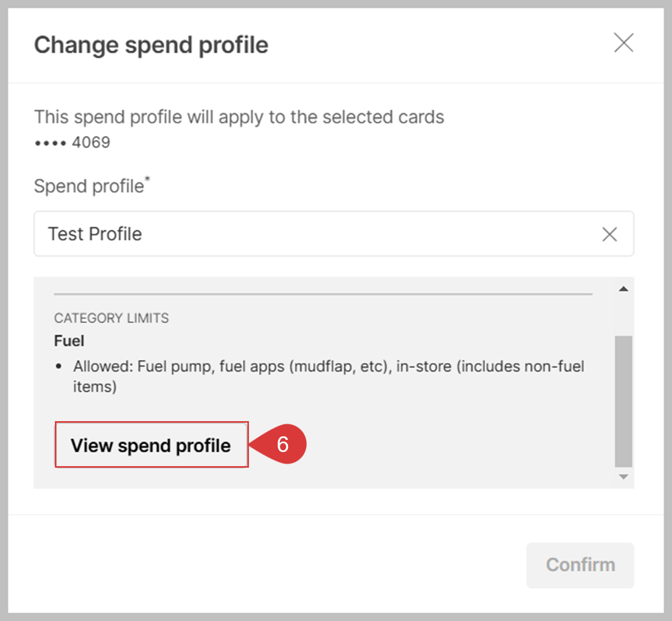Close the Change spend profile dialog
The height and width of the screenshot is (621, 672).
(x=623, y=43)
